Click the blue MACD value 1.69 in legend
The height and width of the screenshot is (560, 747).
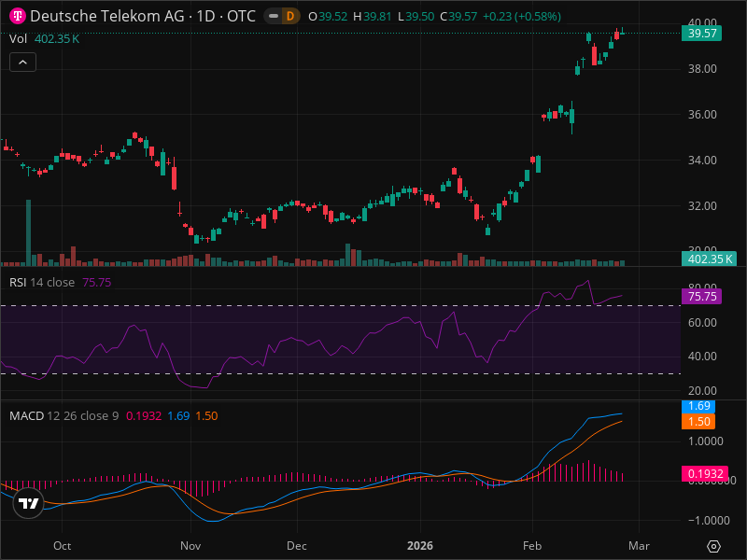pos(178,415)
